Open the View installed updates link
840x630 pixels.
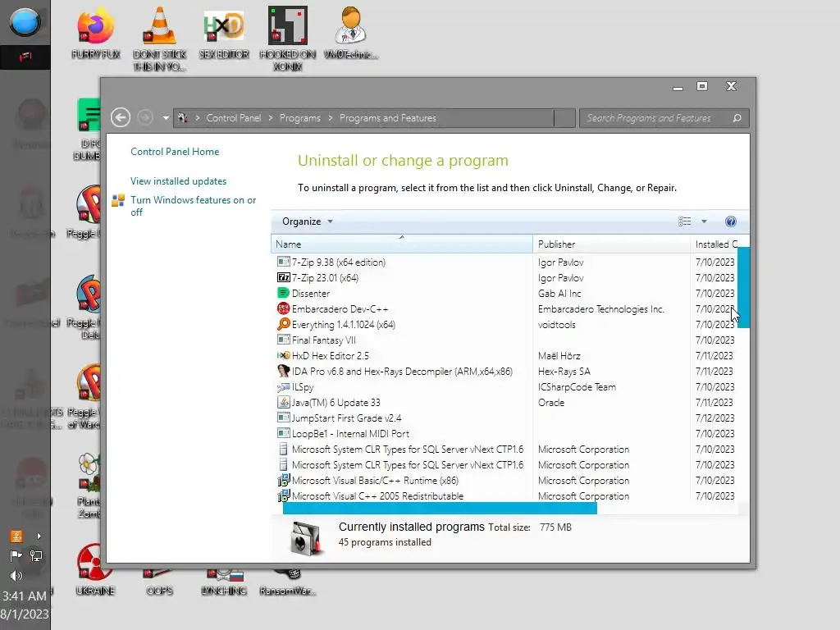pyautogui.click(x=178, y=181)
